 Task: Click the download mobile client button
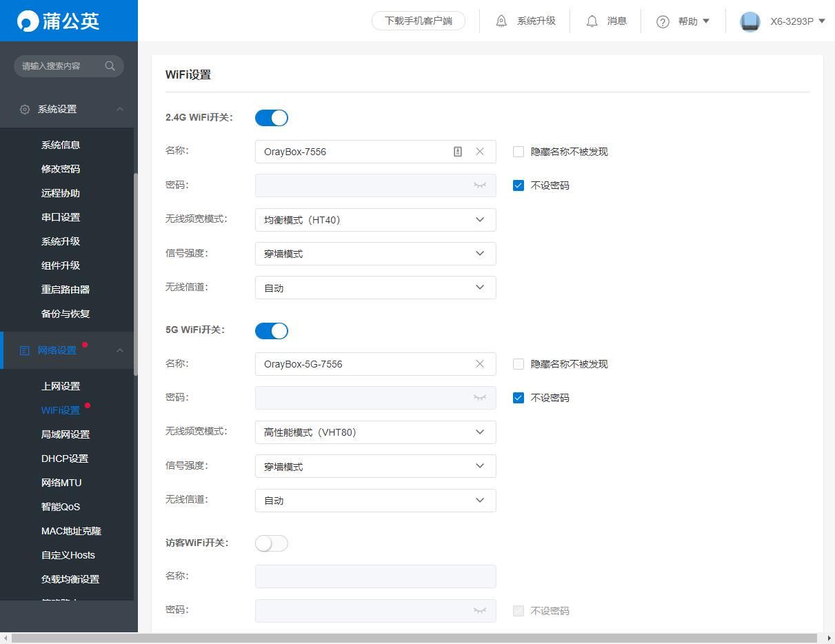418,21
